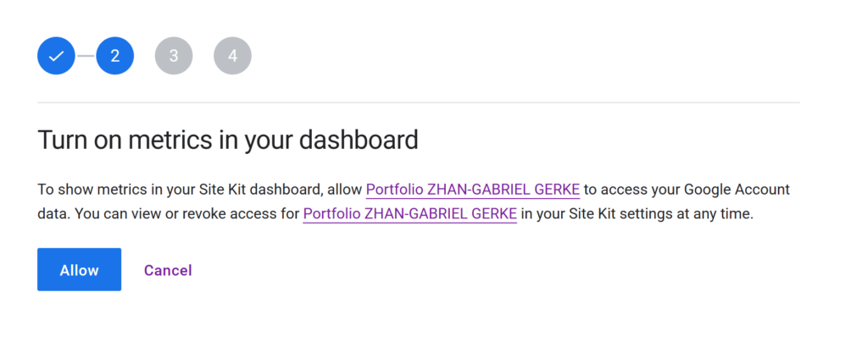The image size is (868, 359).
Task: Open the Portfolio link after 'revoke access for'
Action: [409, 214]
